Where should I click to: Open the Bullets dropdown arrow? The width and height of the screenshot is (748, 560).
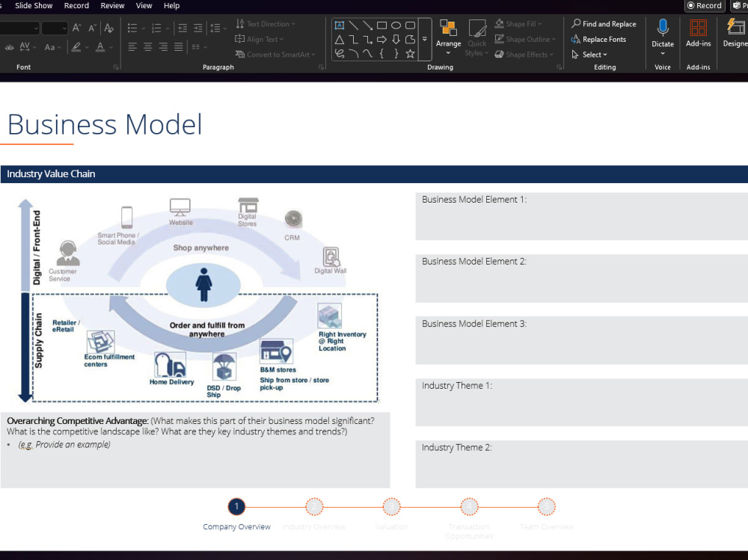143,28
